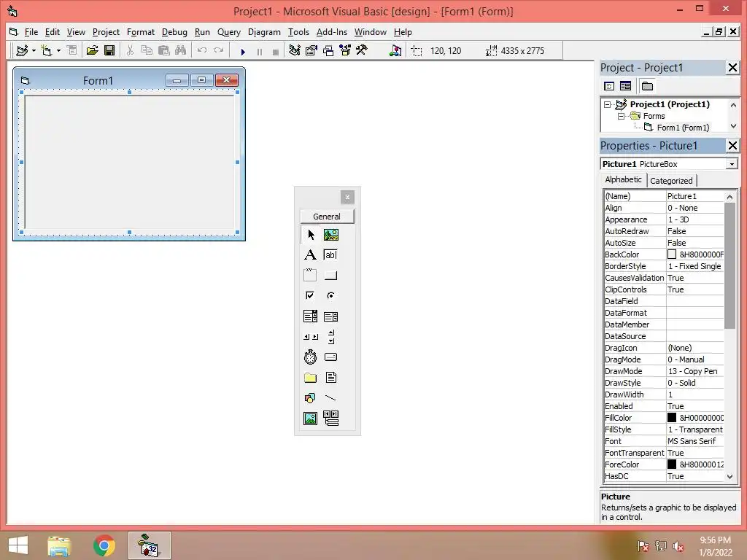Screen dimensions: 747x560
Task: Open the Format menu
Action: tap(141, 32)
